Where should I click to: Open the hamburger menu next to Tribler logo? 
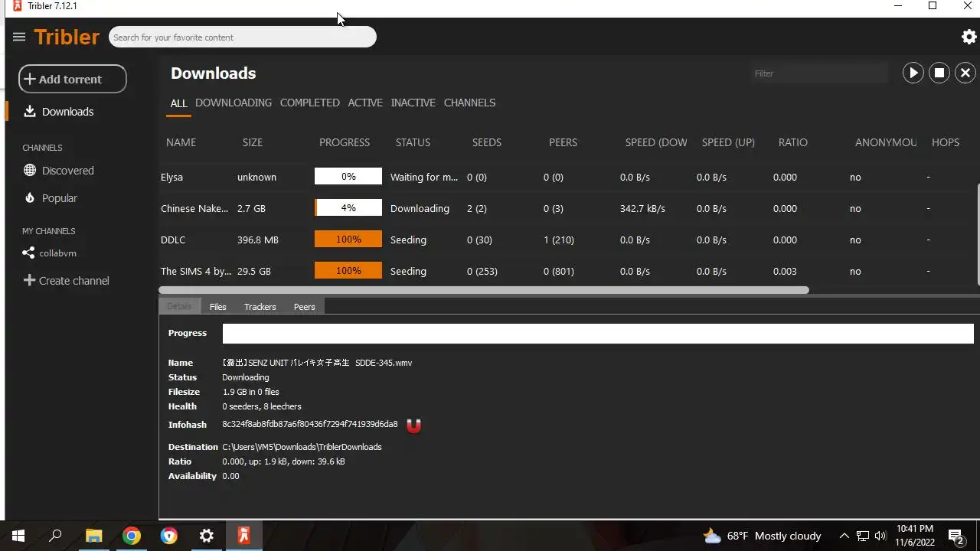19,37
